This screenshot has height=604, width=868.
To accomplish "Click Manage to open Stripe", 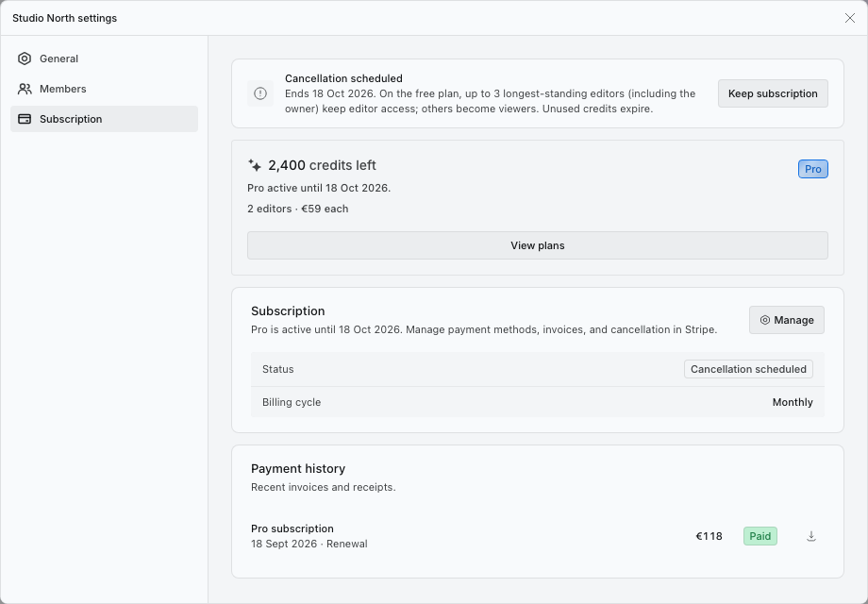I will coord(787,320).
